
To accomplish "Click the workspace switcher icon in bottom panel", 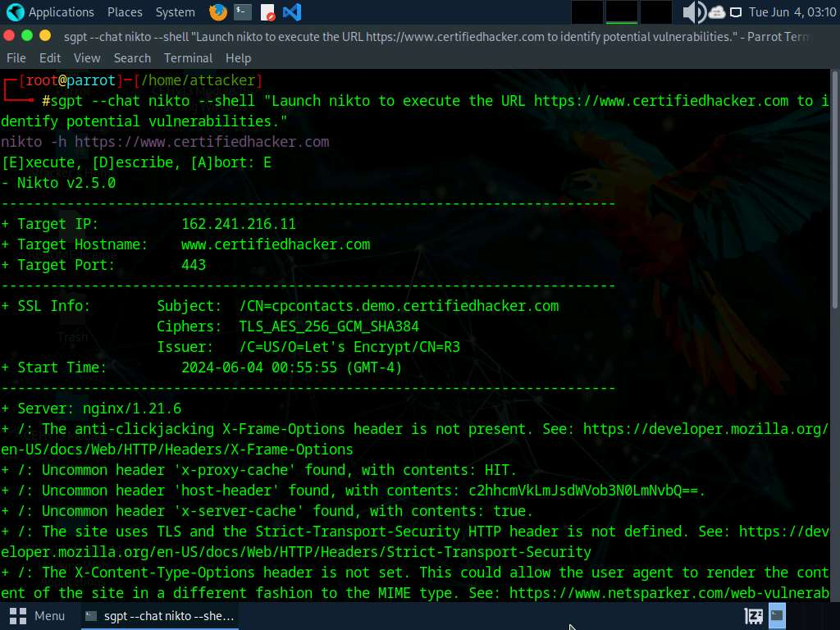I will pos(753,615).
